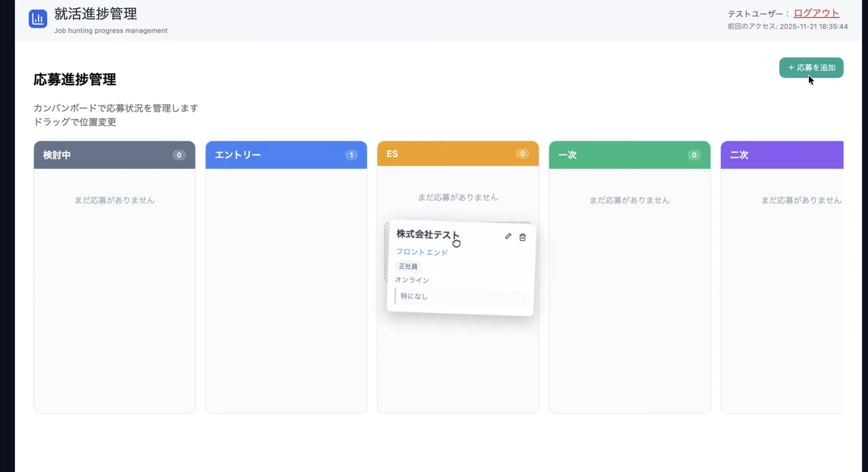Image resolution: width=868 pixels, height=472 pixels.
Task: Click the 一次 column header
Action: pyautogui.click(x=567, y=155)
